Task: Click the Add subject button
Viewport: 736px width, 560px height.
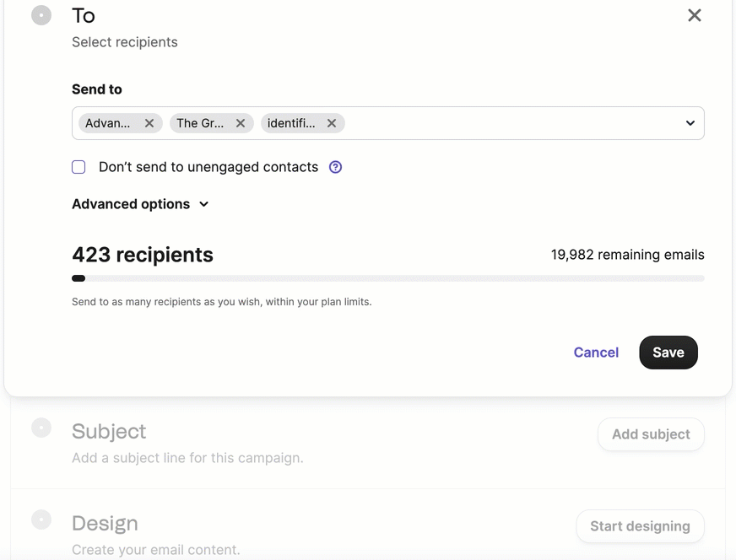Action: (x=651, y=434)
